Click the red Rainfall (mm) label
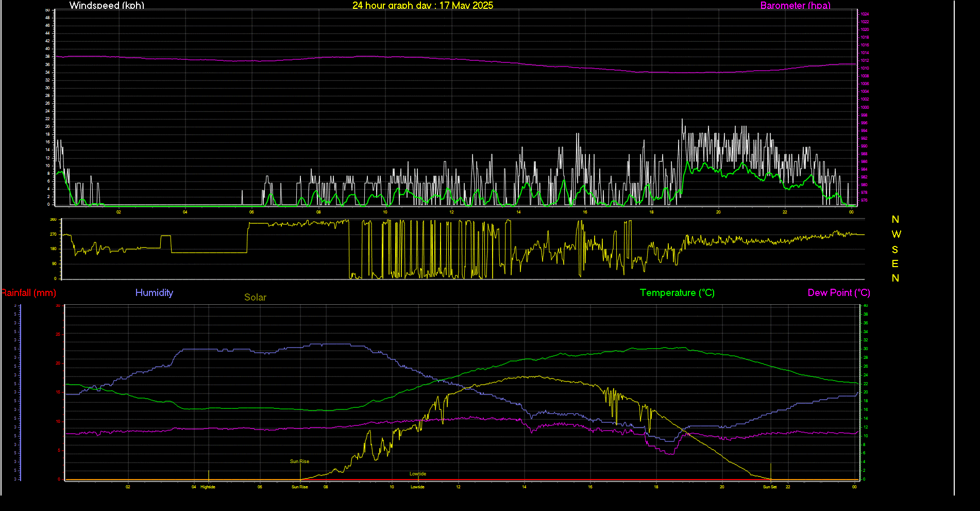 point(28,293)
